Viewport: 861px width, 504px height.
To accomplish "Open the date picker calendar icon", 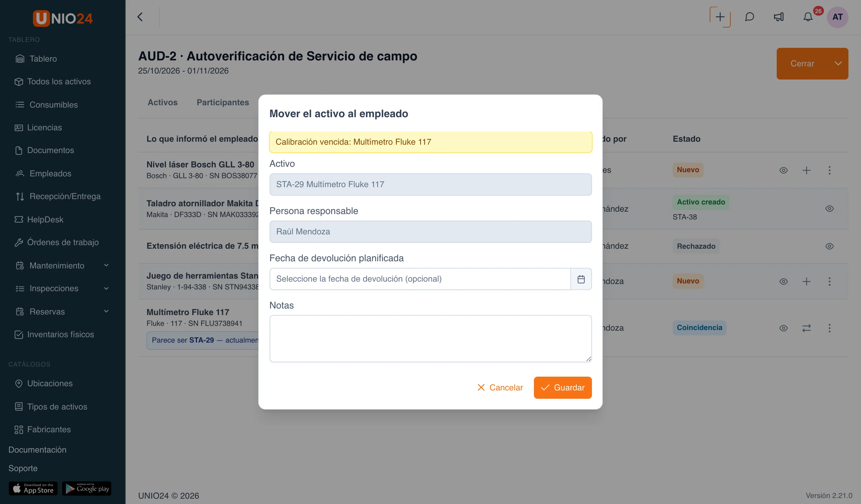I will (x=581, y=279).
